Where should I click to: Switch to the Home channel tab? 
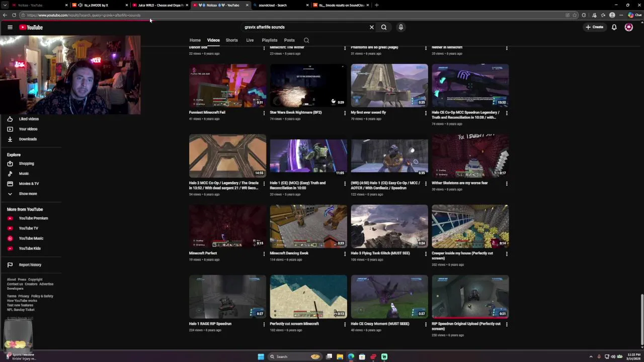195,40
